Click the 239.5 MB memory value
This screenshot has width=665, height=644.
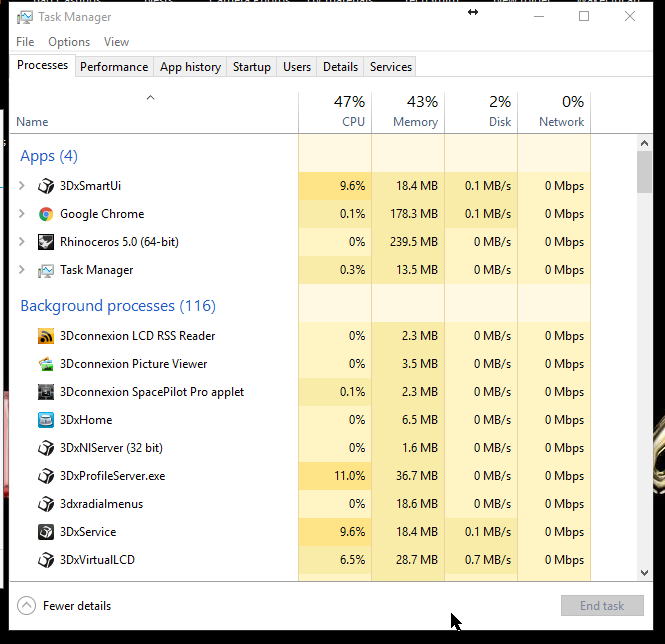[x=414, y=242]
